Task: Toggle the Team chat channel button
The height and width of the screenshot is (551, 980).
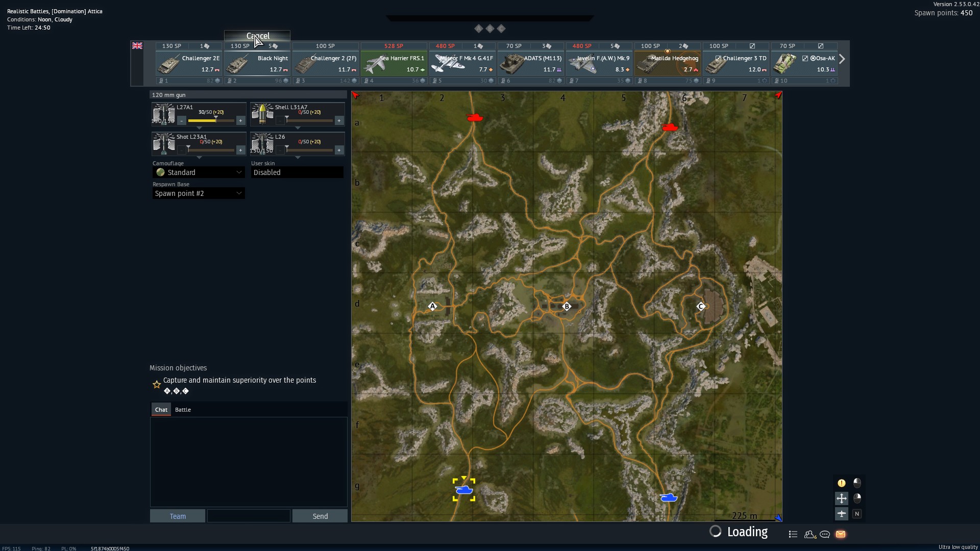Action: (178, 516)
